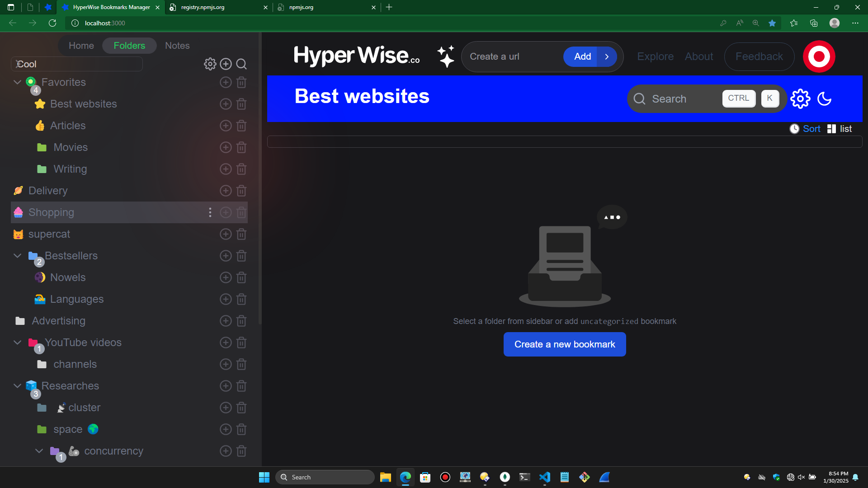868x488 pixels.
Task: Delete Advertising folder with trash icon
Action: tap(241, 321)
